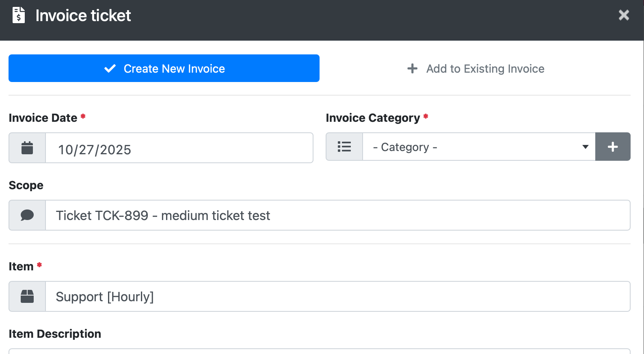
Task: Select the Item field showing Support [Hourly]
Action: click(337, 296)
